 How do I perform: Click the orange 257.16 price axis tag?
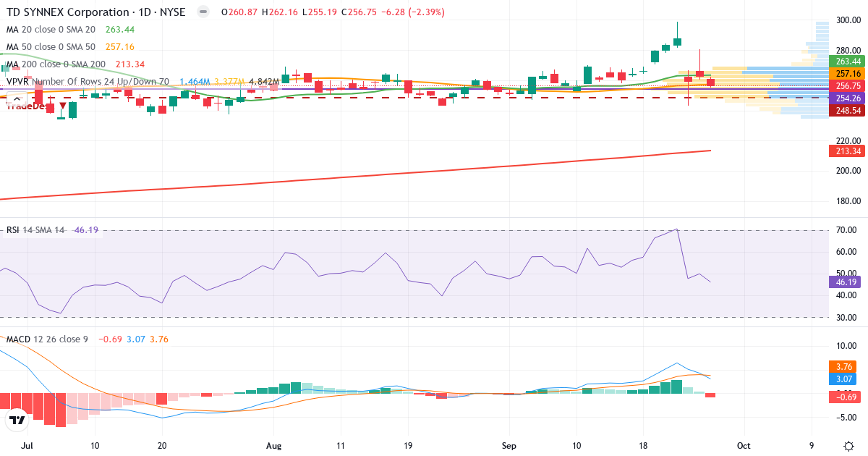click(846, 74)
